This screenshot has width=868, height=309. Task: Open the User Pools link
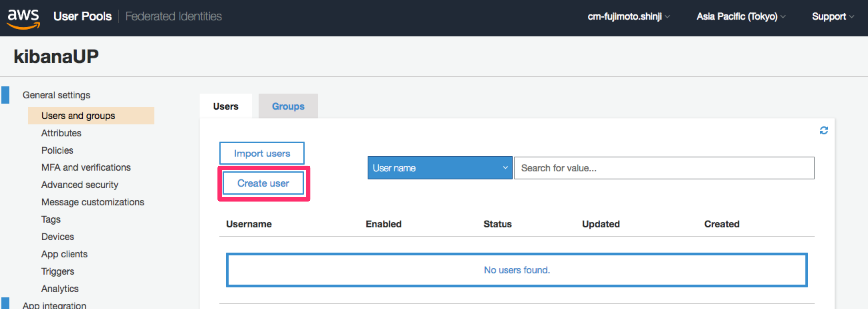(x=82, y=16)
